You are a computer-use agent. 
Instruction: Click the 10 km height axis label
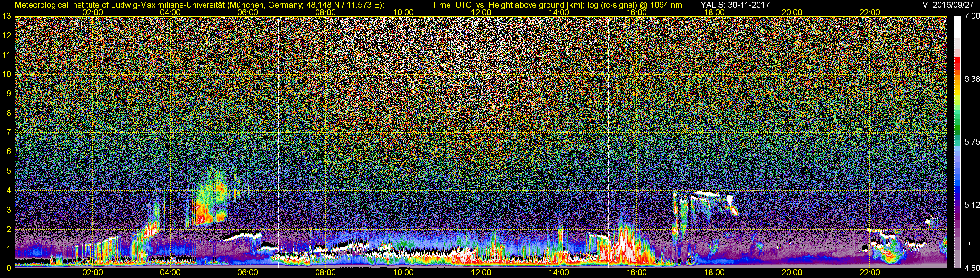pos(7,74)
